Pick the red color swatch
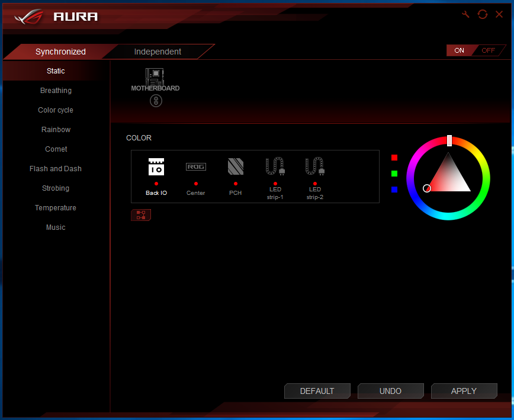514x420 pixels. click(394, 158)
